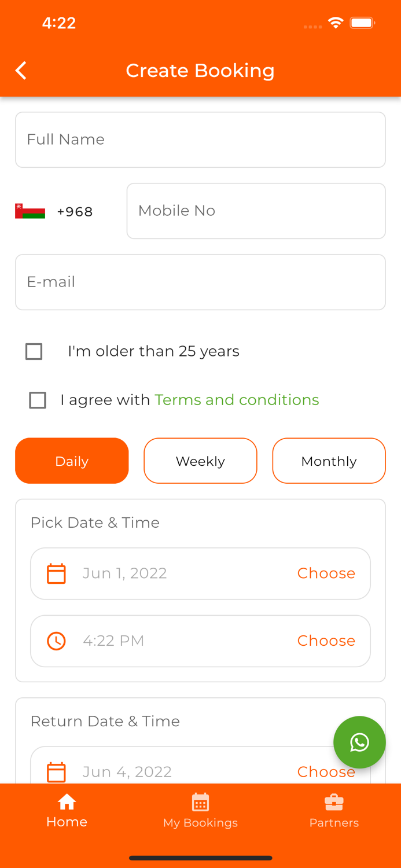This screenshot has height=868, width=401.
Task: Tap the My Bookings calendar icon
Action: tap(200, 803)
